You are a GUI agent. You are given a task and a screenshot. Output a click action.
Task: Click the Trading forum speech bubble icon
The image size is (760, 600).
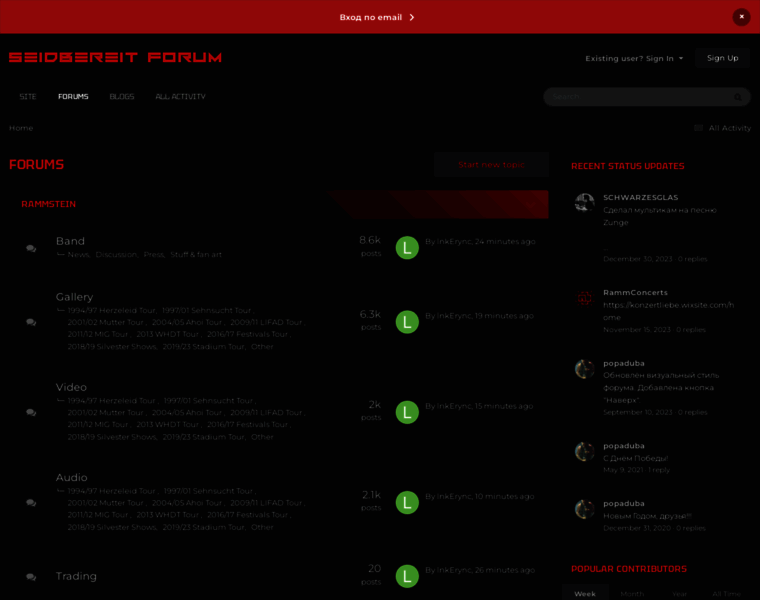(x=31, y=577)
